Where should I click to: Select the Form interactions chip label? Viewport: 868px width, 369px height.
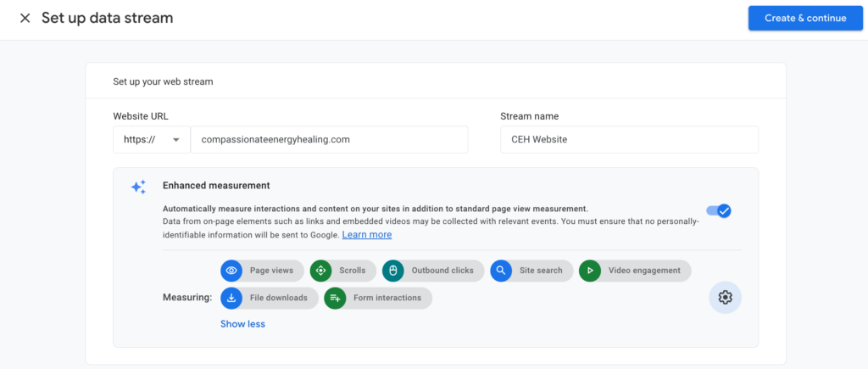(x=387, y=298)
